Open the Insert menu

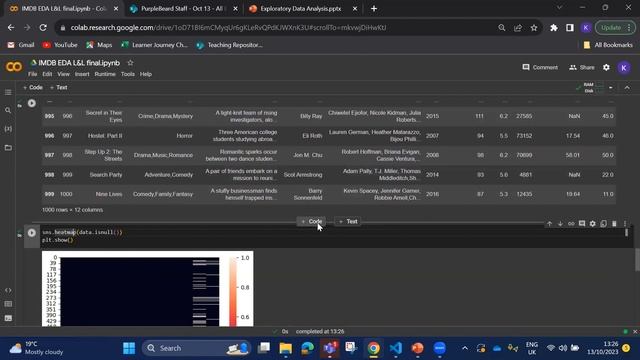(82, 74)
